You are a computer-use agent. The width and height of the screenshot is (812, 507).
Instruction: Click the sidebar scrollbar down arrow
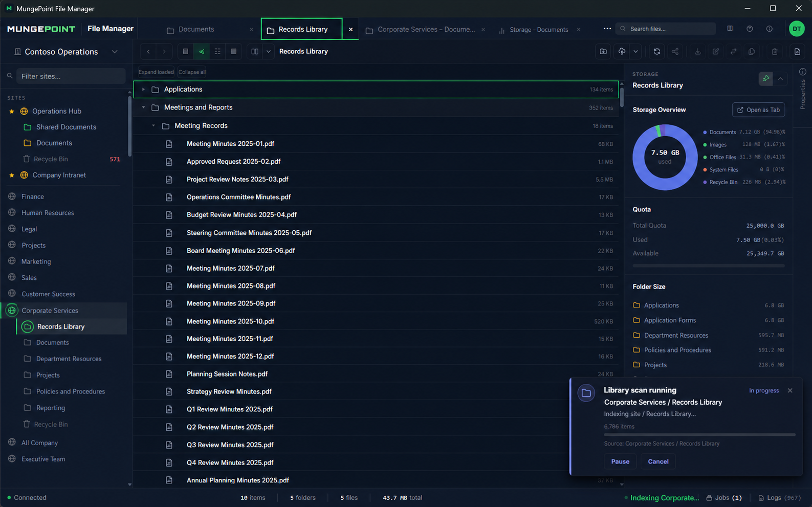pos(129,484)
